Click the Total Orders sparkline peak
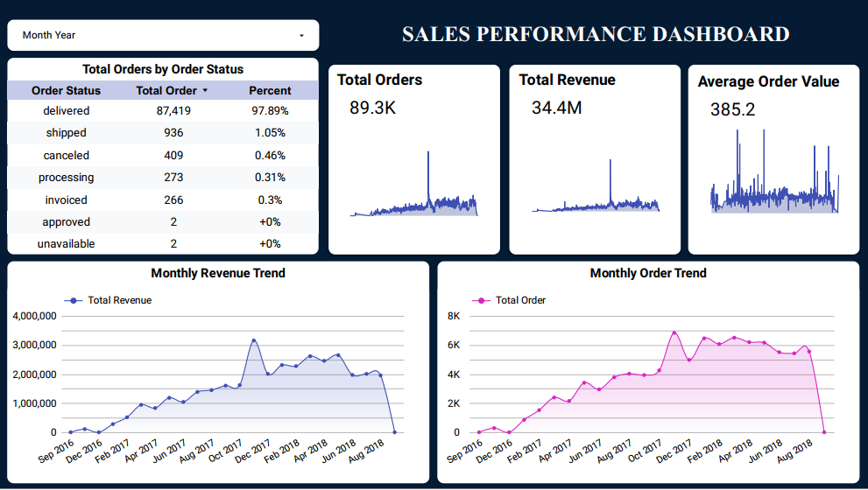This screenshot has width=868, height=490. [x=428, y=153]
